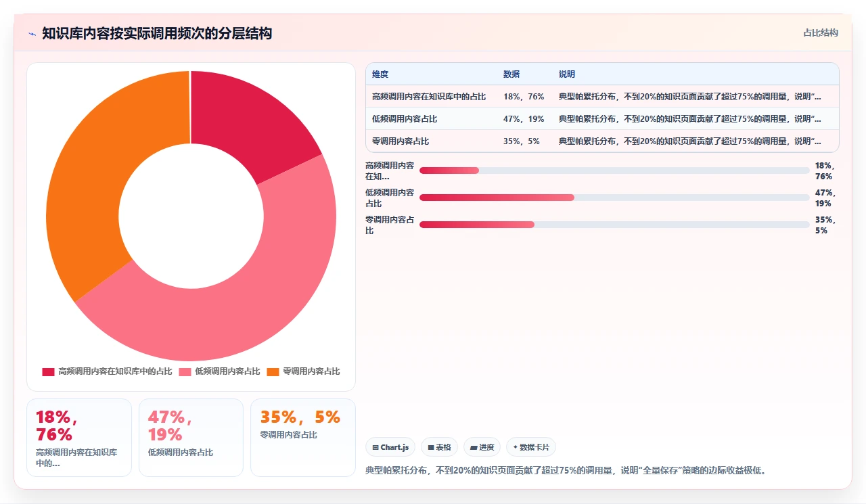866x504 pixels.
Task: Toggle the red 高频调用内容 legend swatch
Action: point(48,371)
